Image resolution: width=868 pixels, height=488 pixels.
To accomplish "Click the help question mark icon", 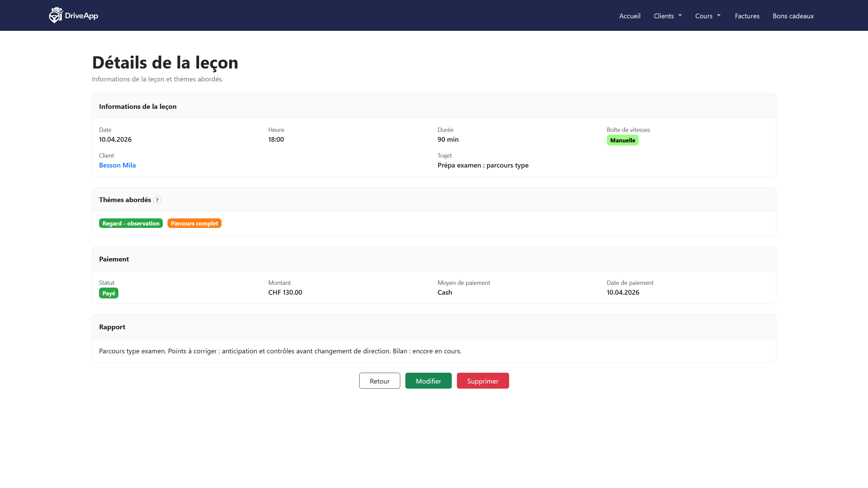I will tap(157, 200).
